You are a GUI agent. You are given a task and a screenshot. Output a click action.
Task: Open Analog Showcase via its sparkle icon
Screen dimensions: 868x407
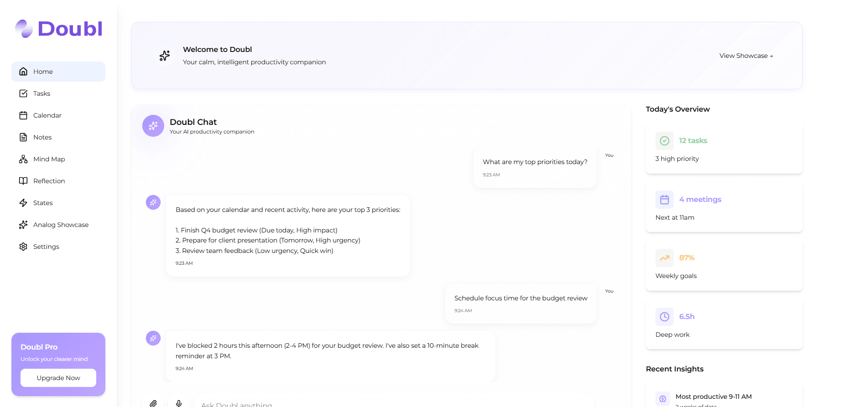23,225
